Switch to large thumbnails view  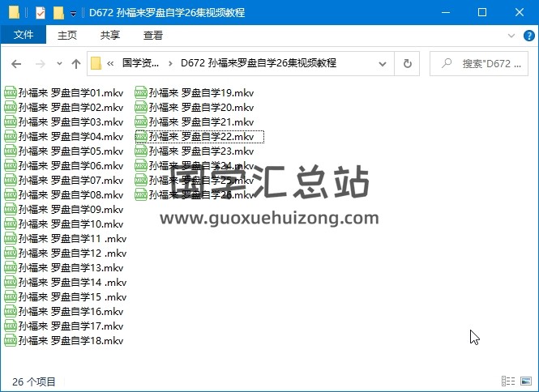(525, 381)
